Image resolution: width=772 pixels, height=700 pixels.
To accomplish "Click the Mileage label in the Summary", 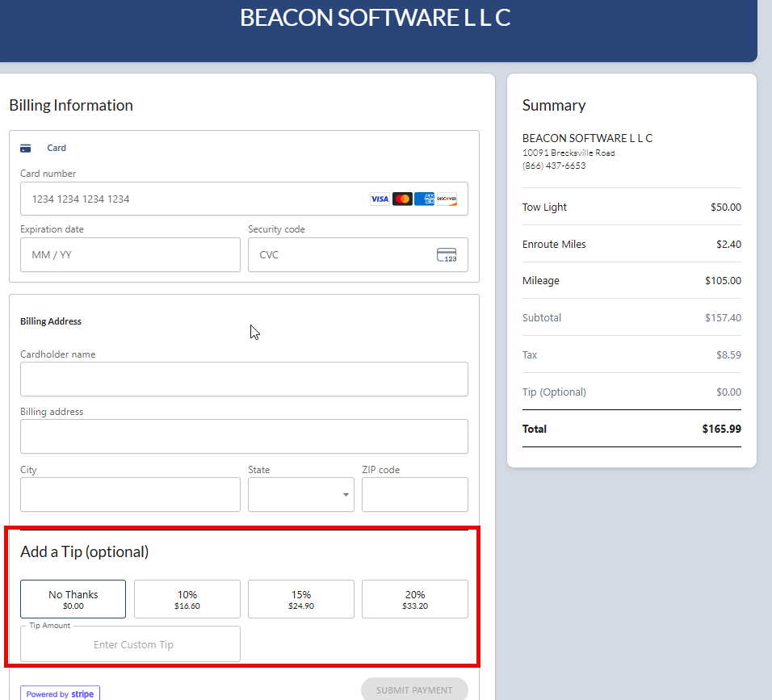I will point(540,281).
